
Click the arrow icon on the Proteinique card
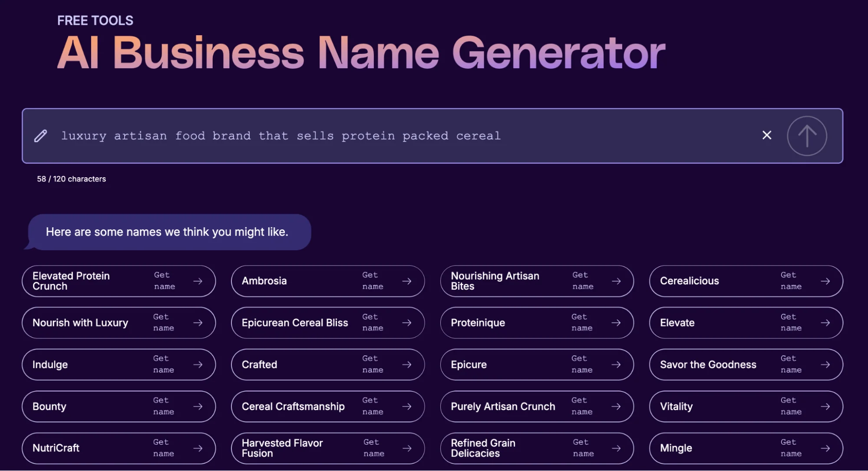(x=617, y=323)
